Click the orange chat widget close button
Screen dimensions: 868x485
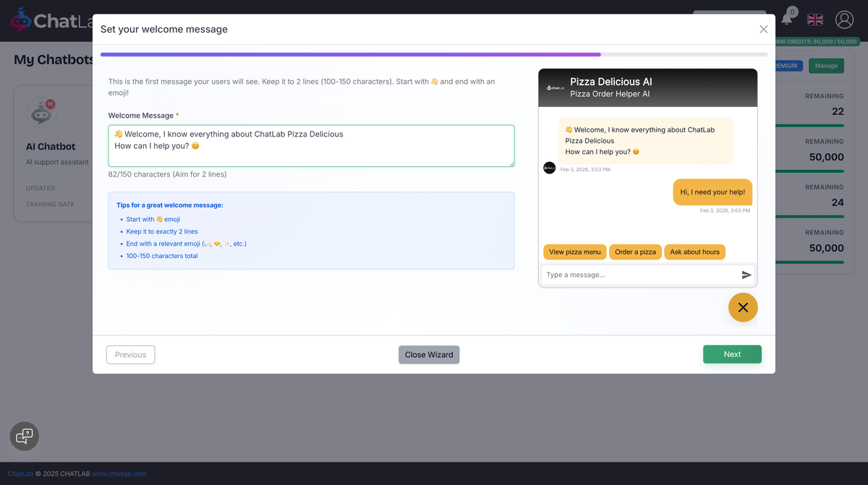(743, 307)
